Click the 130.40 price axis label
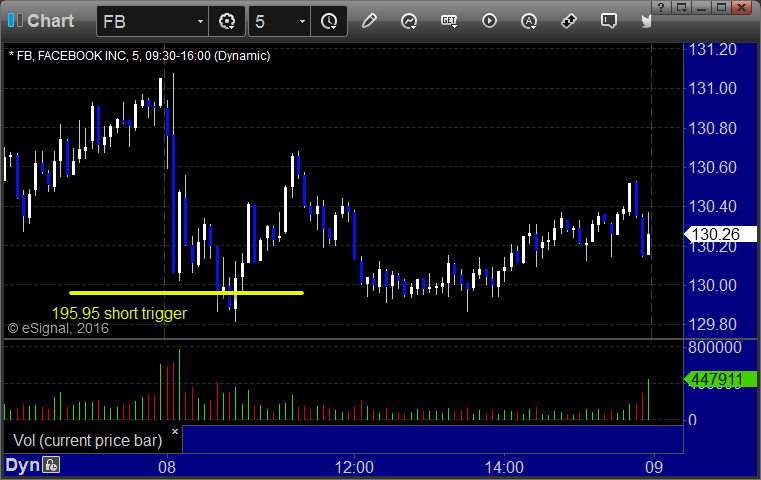The width and height of the screenshot is (761, 480). 713,206
